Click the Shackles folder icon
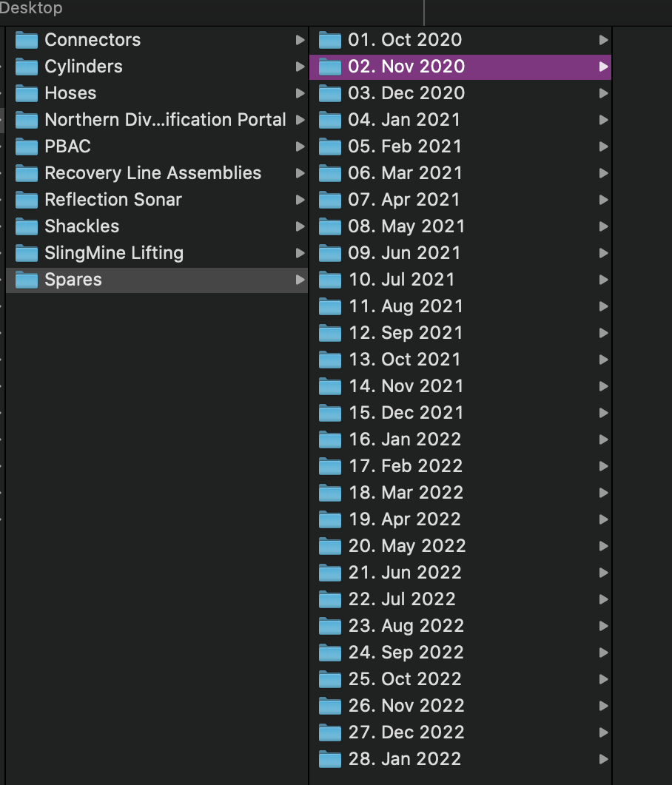 27,226
